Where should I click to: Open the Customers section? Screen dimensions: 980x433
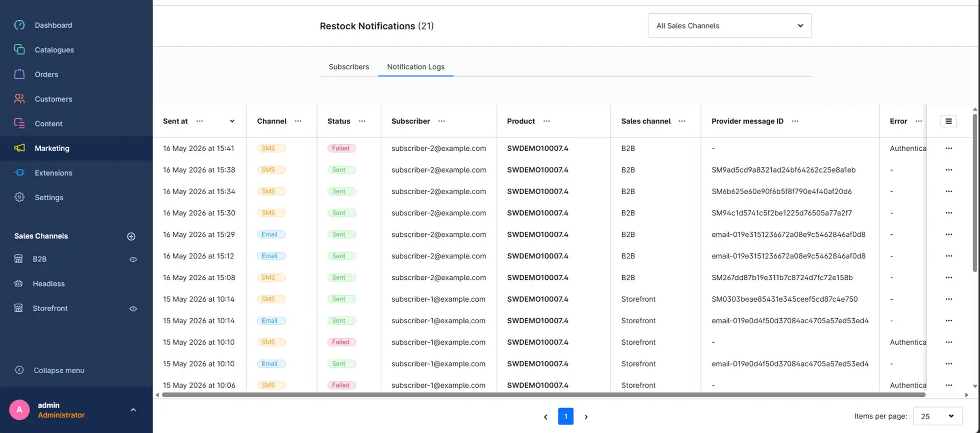coord(53,99)
